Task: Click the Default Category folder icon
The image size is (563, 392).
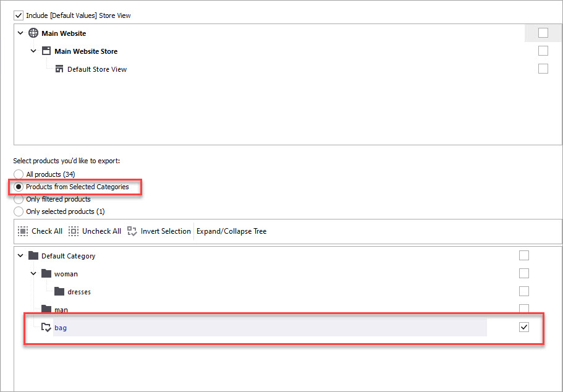Action: click(33, 255)
